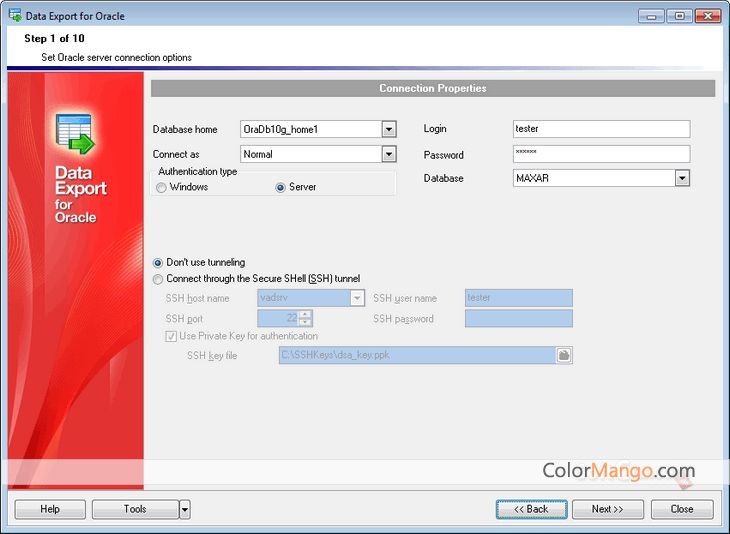Click the Password input field

[x=602, y=154]
